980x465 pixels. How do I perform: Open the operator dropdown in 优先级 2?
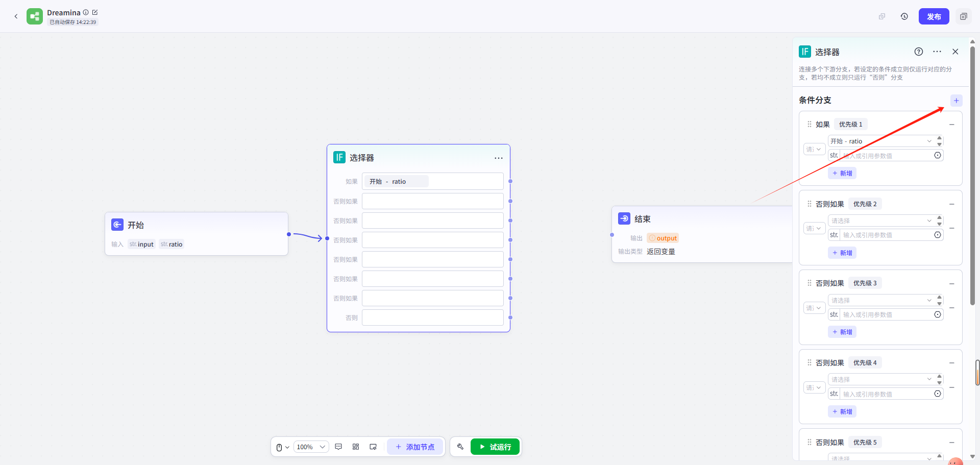point(814,228)
